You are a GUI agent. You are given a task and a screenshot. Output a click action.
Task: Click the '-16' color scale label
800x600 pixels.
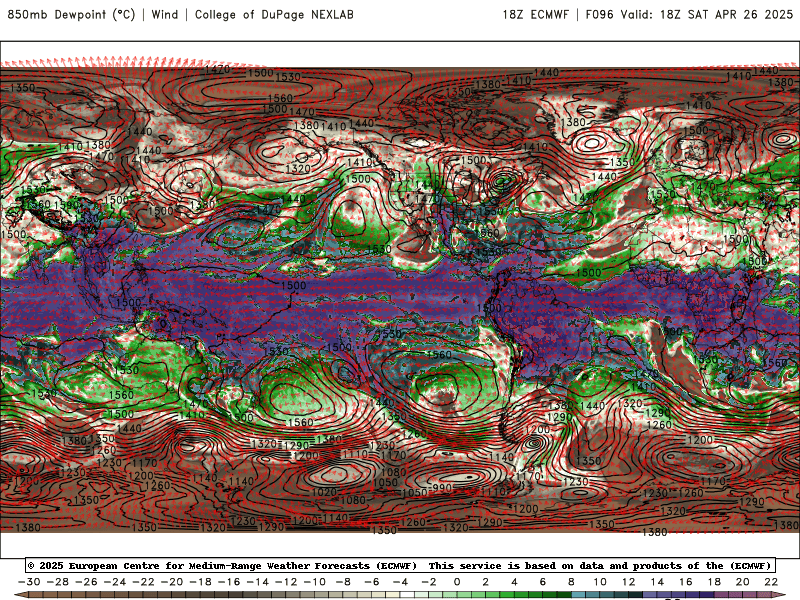click(229, 582)
